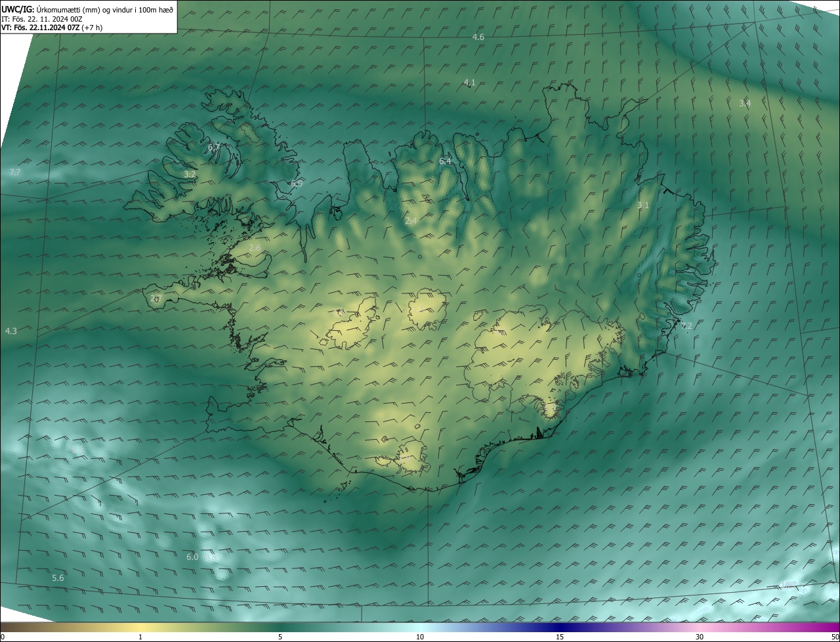The height and width of the screenshot is (642, 840).
Task: Click the 3.4 value label
Action: click(745, 104)
